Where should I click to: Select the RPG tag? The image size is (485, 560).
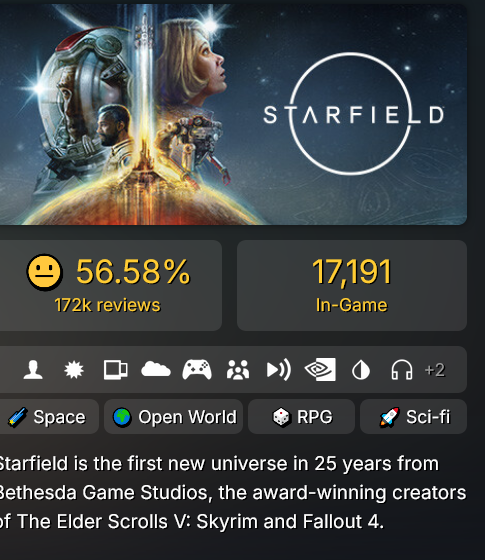301,416
